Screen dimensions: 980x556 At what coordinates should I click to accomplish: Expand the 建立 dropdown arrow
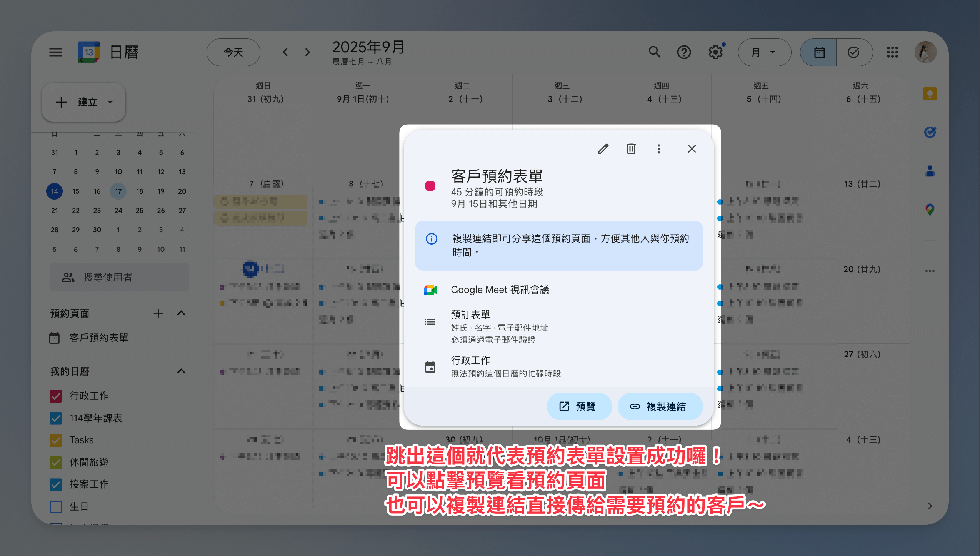[110, 102]
